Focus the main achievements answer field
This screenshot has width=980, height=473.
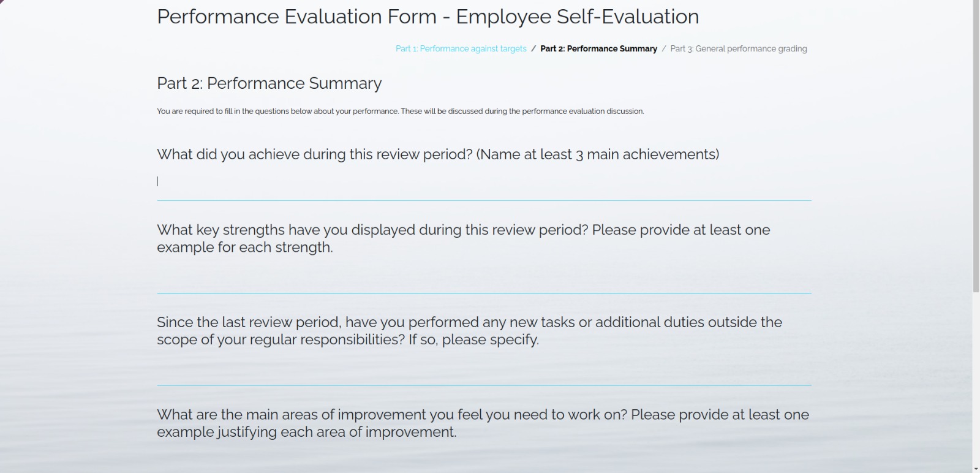[484, 181]
